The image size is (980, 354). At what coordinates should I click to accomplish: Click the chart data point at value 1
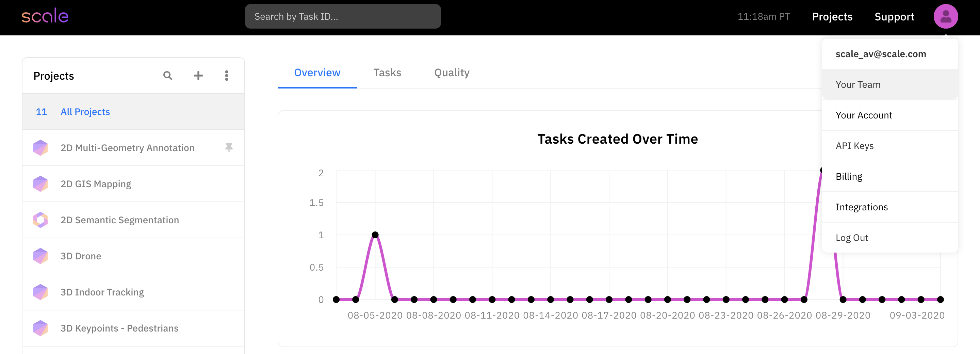pos(375,235)
